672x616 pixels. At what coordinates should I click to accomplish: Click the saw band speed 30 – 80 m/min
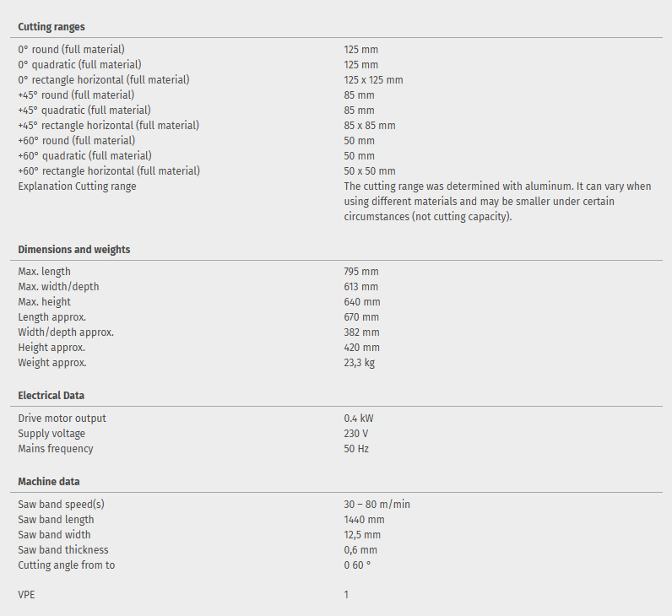coord(377,505)
